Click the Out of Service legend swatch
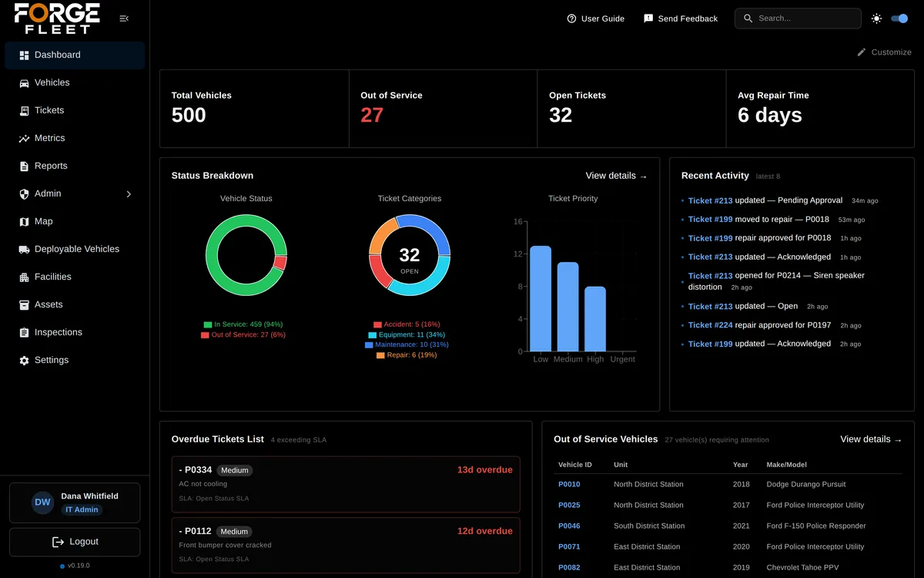This screenshot has height=578, width=924. tap(205, 335)
